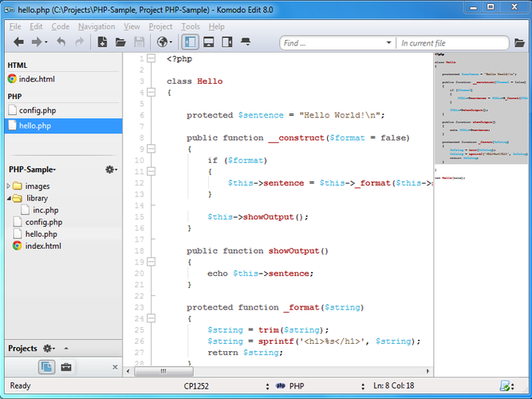
Task: Open the Tools menu
Action: tap(191, 26)
